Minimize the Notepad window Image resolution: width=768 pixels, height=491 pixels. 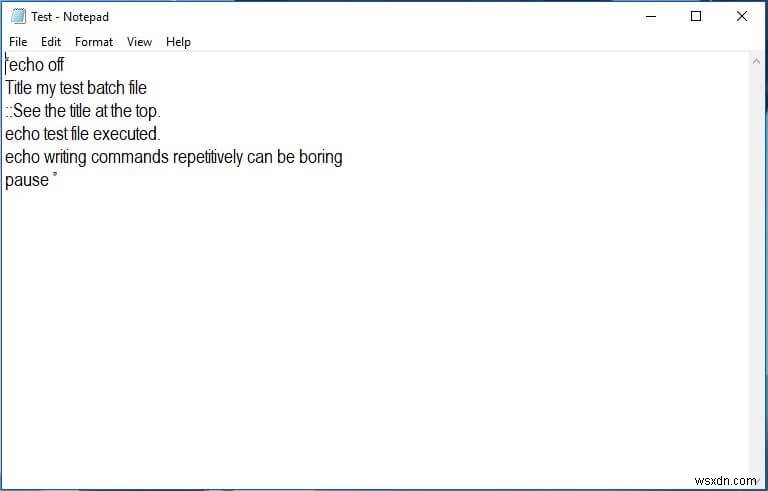click(x=651, y=16)
